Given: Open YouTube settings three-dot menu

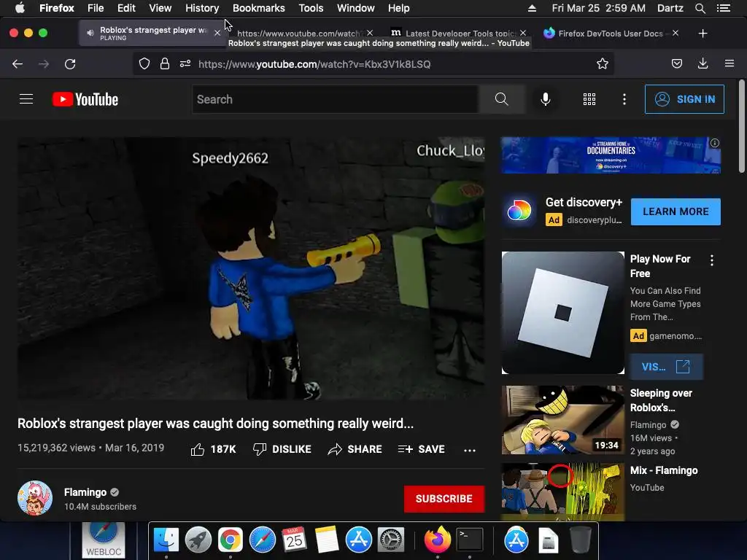Looking at the screenshot, I should tap(624, 99).
